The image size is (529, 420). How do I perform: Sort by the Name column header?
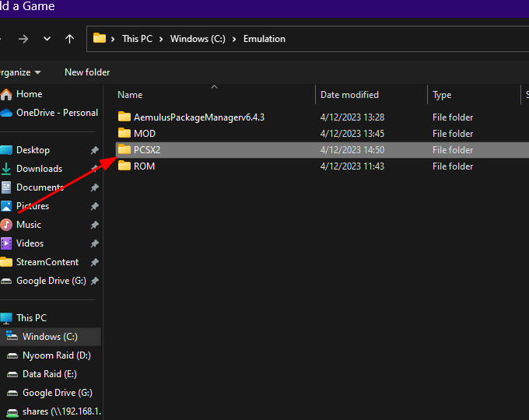point(130,95)
